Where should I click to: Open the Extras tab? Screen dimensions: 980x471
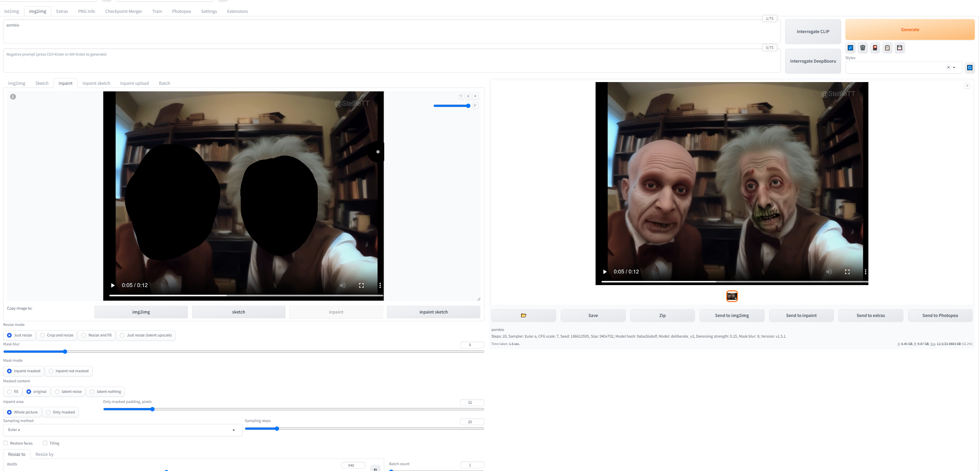pos(62,11)
